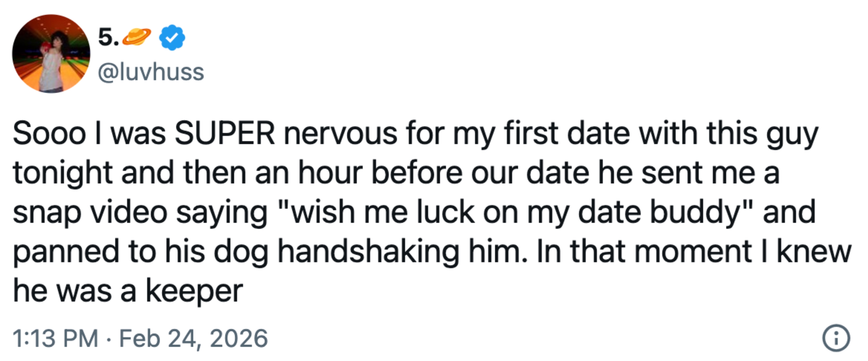Click the word "hour" in the tweet
The image size is (868, 361).
[330, 173]
